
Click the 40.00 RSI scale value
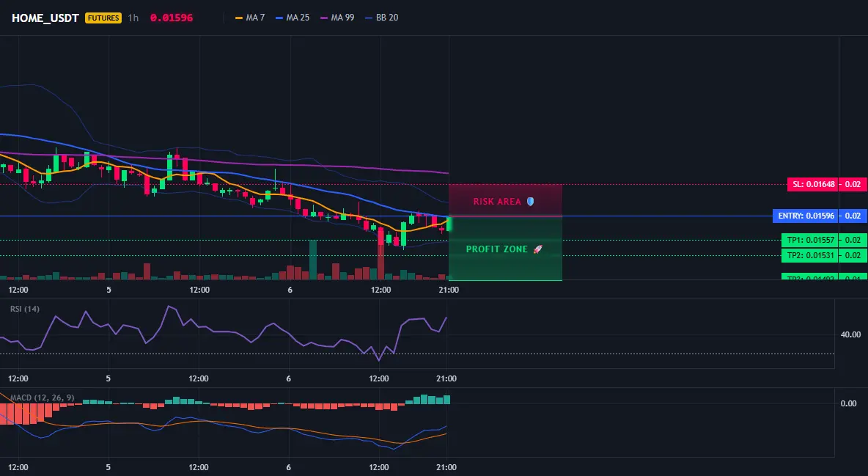click(x=850, y=334)
